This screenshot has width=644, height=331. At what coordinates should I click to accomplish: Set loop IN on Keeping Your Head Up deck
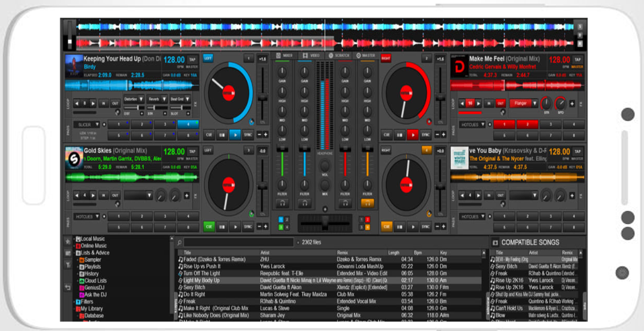tap(103, 103)
